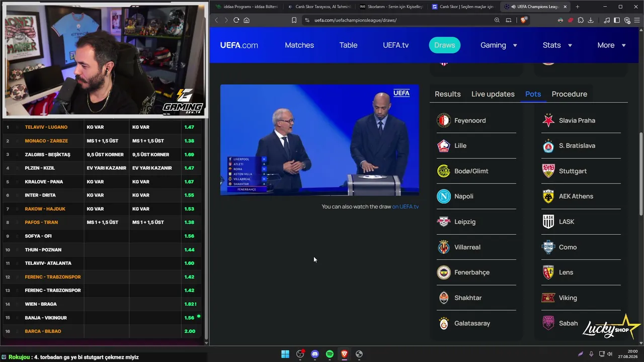Open the Windows Start menu
The image size is (644, 362).
pyautogui.click(x=285, y=354)
